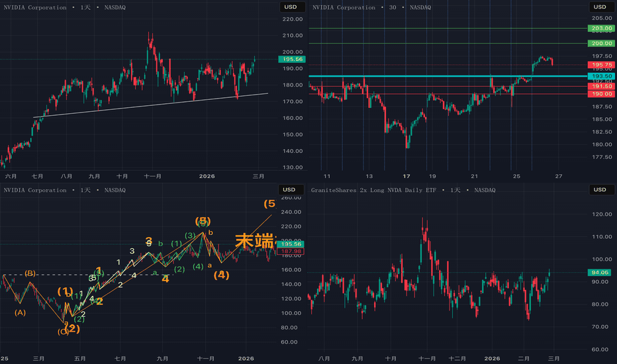Select the orange (B) wave label
The height and width of the screenshot is (364, 617).
click(x=30, y=273)
